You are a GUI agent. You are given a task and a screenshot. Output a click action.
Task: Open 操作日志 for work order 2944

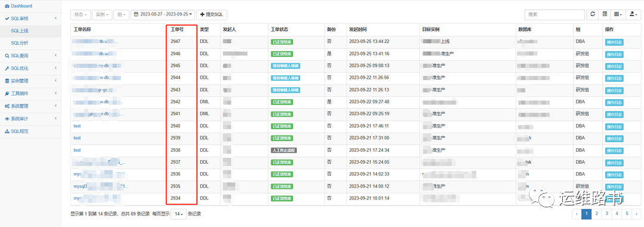pyautogui.click(x=614, y=78)
